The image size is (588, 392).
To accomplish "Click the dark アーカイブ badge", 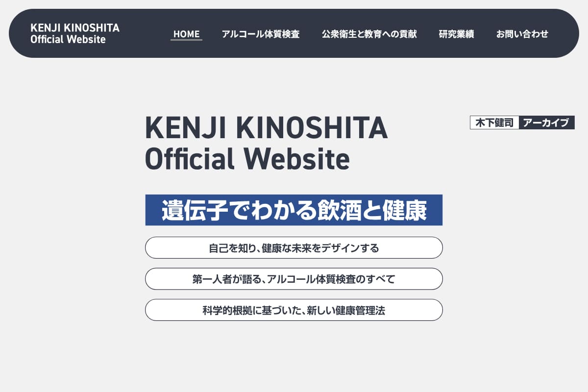I will pyautogui.click(x=546, y=122).
